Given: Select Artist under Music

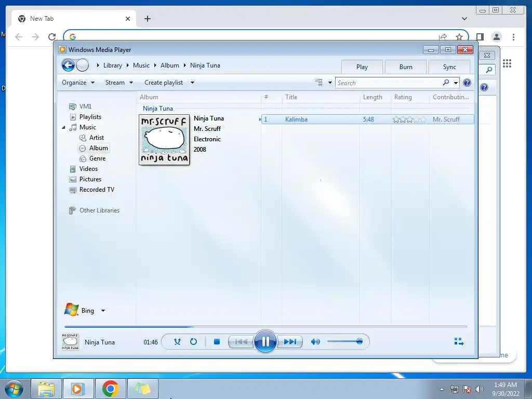Looking at the screenshot, I should coord(91,137).
